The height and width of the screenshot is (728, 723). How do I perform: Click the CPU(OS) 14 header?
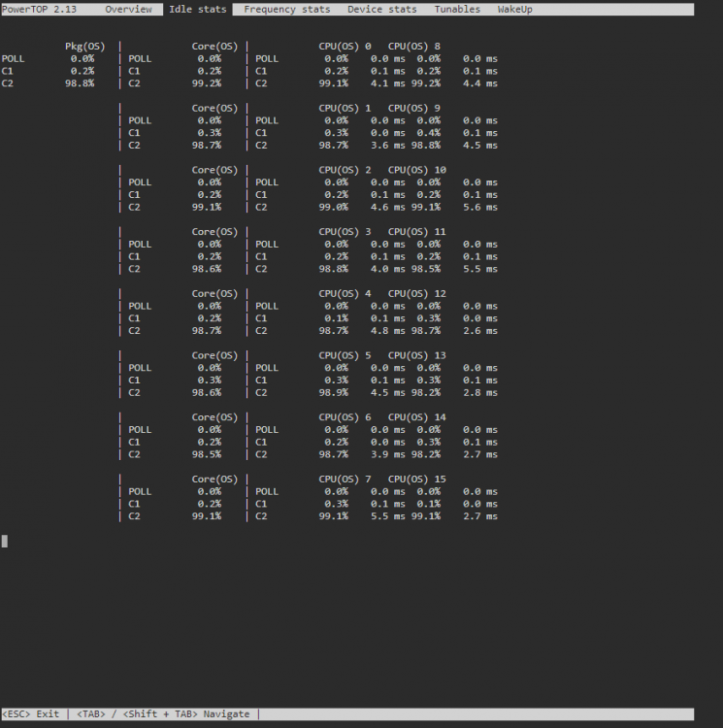(416, 417)
